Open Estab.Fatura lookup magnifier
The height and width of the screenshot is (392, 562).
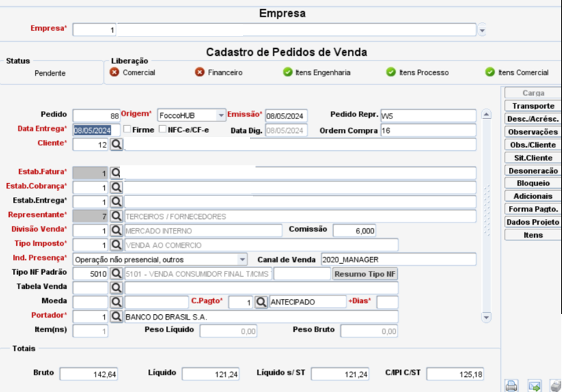(x=116, y=173)
